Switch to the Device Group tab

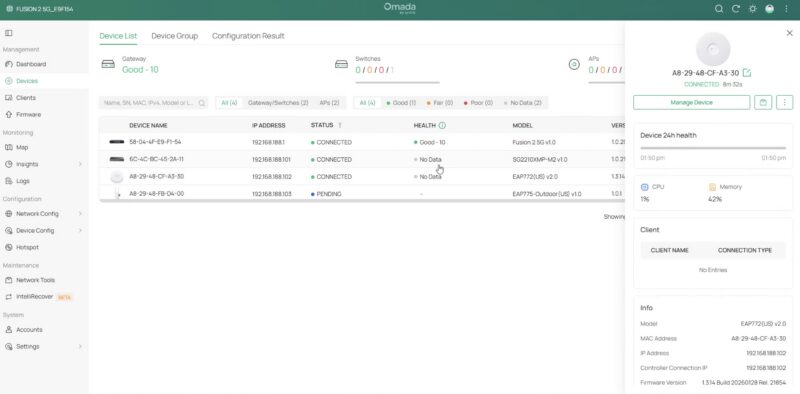point(174,36)
